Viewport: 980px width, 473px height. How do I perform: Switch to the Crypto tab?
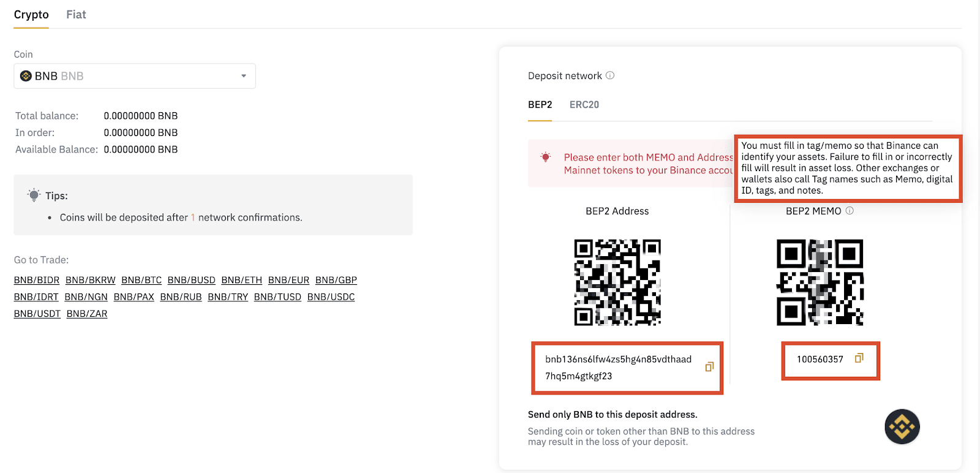point(31,15)
